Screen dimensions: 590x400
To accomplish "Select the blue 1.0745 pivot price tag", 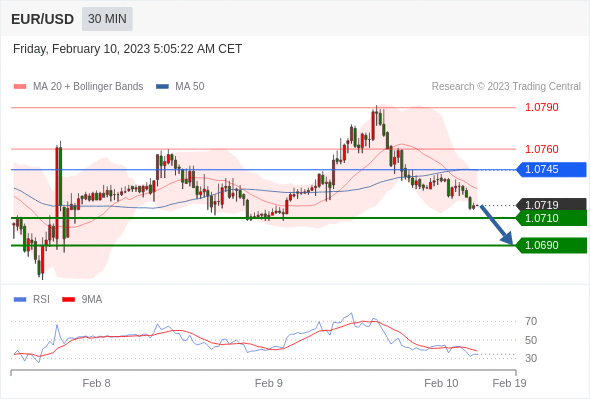I will [551, 169].
